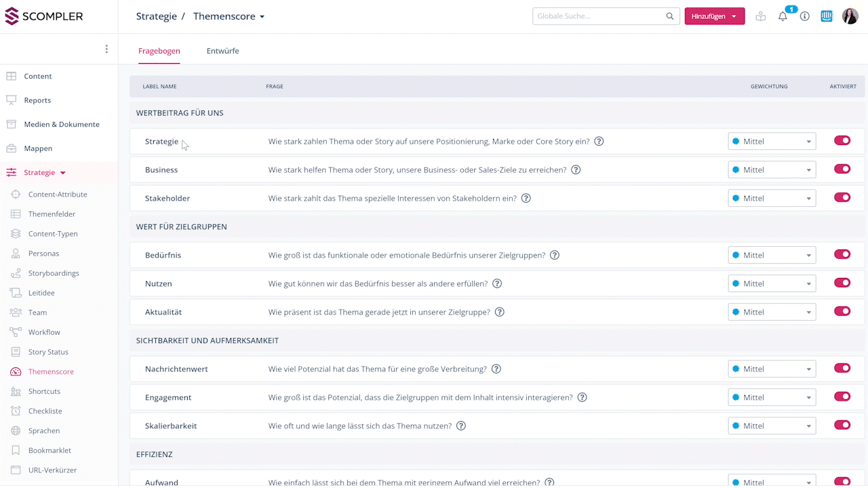Switch to the Entwürfe tab
Viewport: 868px width, 488px height.
[222, 51]
